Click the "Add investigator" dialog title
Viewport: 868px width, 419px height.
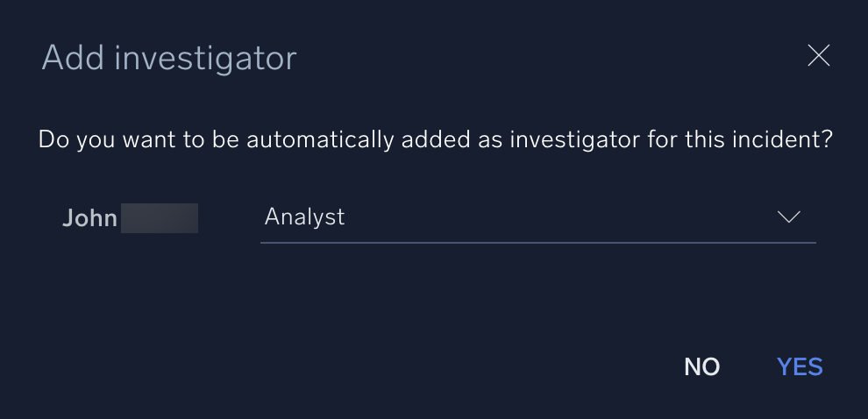[169, 58]
